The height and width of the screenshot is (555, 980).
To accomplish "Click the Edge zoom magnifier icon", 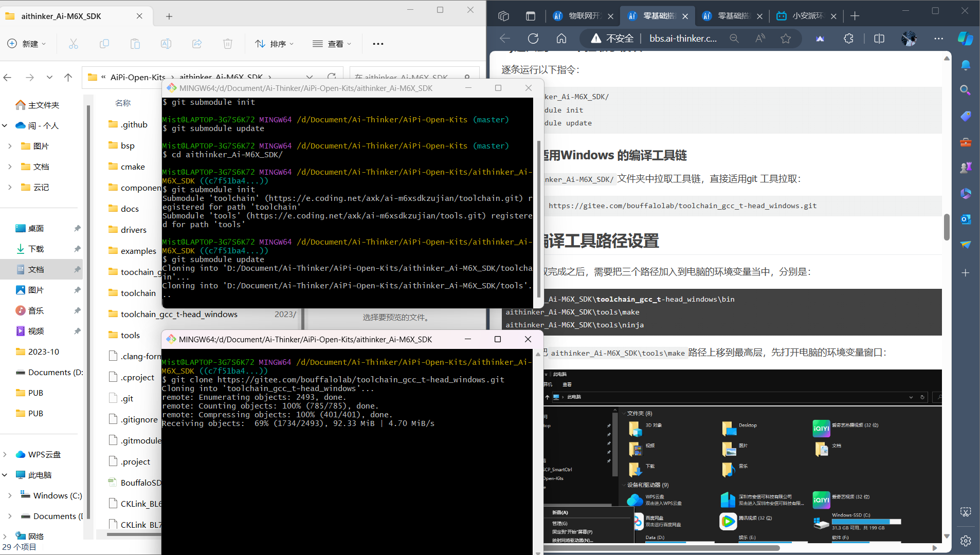I will [x=734, y=39].
